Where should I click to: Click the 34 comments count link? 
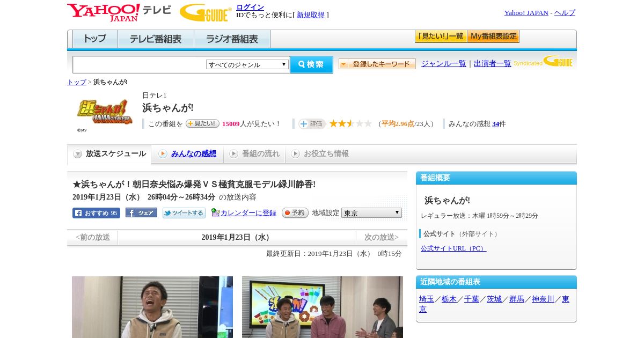coord(495,124)
